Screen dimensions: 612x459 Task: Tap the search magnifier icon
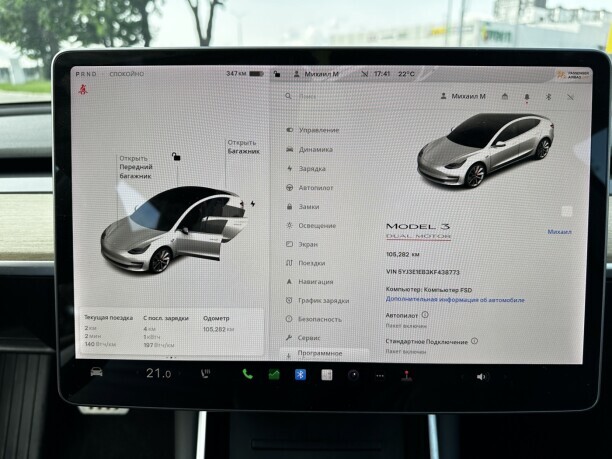288,96
